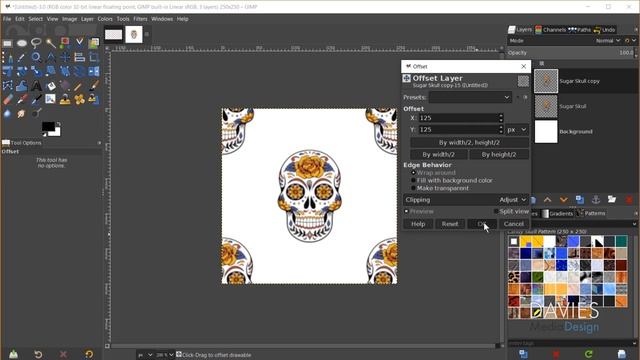
Task: Select the Free Select lasso tool
Action: click(36, 43)
